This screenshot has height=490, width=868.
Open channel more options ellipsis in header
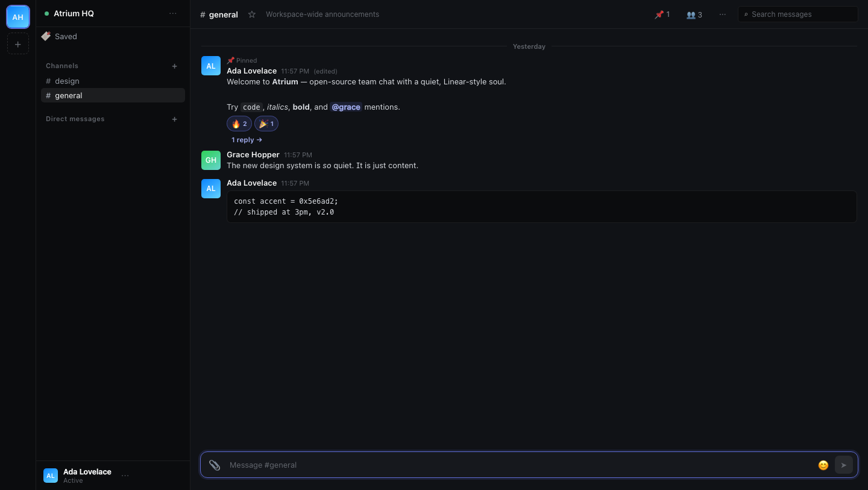point(723,14)
